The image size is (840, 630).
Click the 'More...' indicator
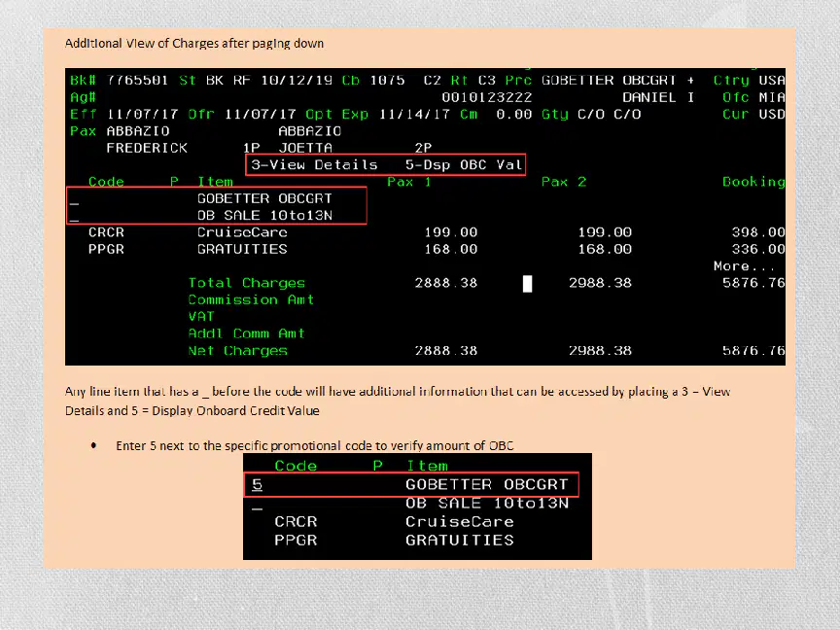click(x=745, y=266)
